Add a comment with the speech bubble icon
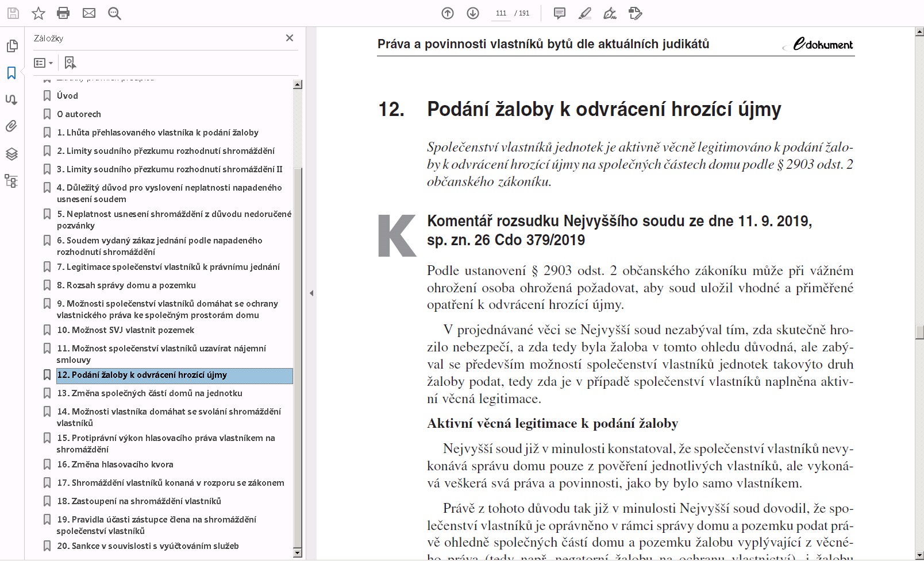The image size is (924, 561). (x=560, y=13)
